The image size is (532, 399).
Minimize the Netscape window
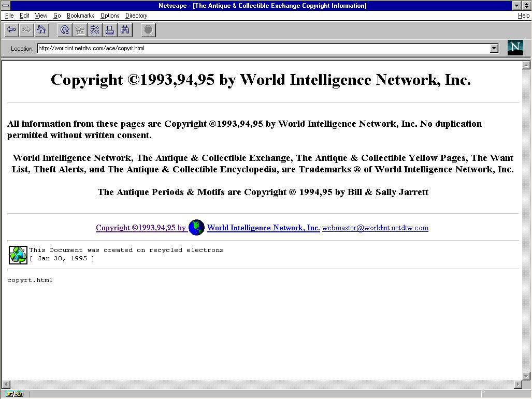[x=516, y=5]
